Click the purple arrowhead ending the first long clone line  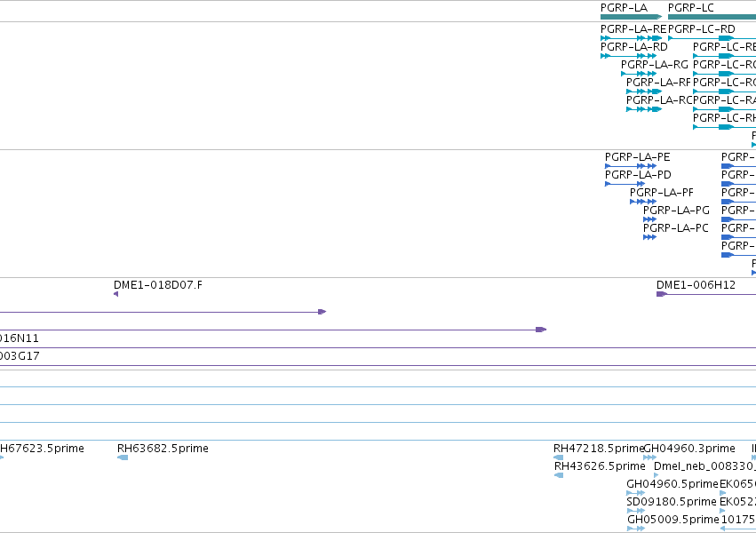322,312
